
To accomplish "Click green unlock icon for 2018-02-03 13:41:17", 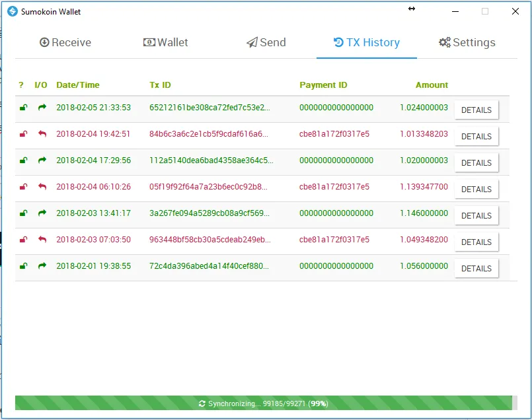I will tap(23, 213).
